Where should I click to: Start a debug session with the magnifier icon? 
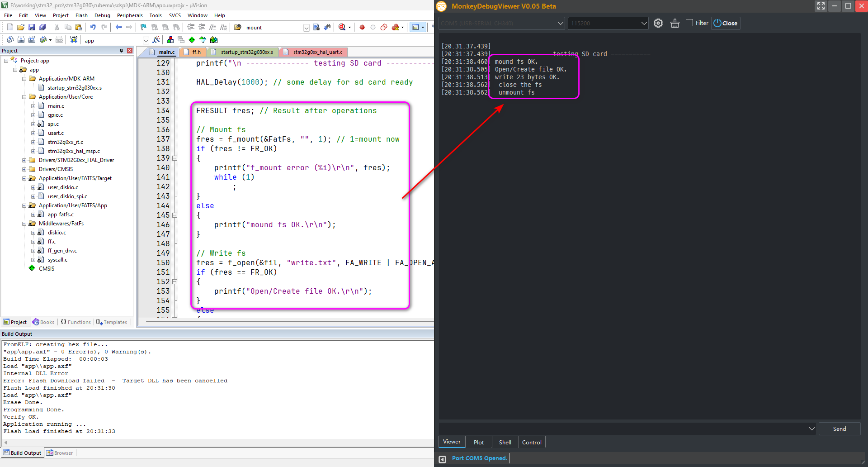pyautogui.click(x=342, y=27)
